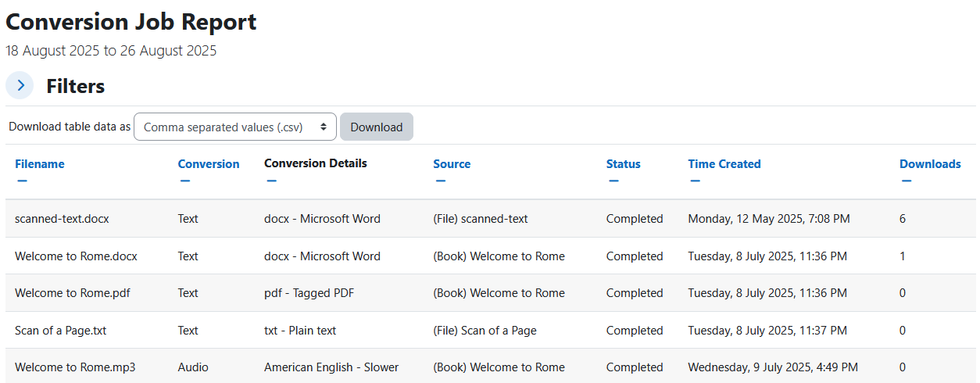Select the Welcome to Rome.pdf filename cell
Screen dimensions: 980x383
73,293
